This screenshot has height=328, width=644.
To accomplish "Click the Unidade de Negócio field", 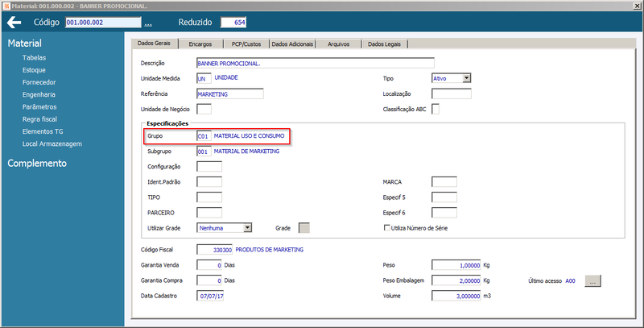I will [204, 110].
